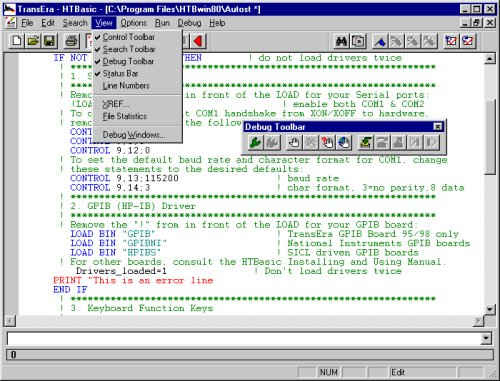Click the Open folder toolbar icon
The height and width of the screenshot is (381, 500).
pos(33,41)
